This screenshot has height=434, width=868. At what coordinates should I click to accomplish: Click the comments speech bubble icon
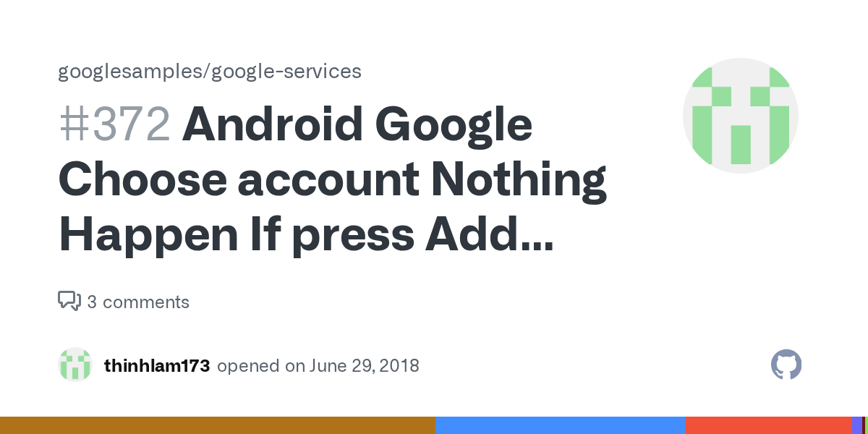click(x=69, y=301)
